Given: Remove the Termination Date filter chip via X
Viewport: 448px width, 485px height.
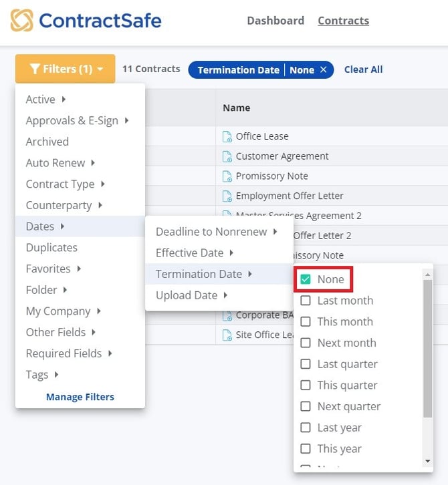Looking at the screenshot, I should (324, 70).
